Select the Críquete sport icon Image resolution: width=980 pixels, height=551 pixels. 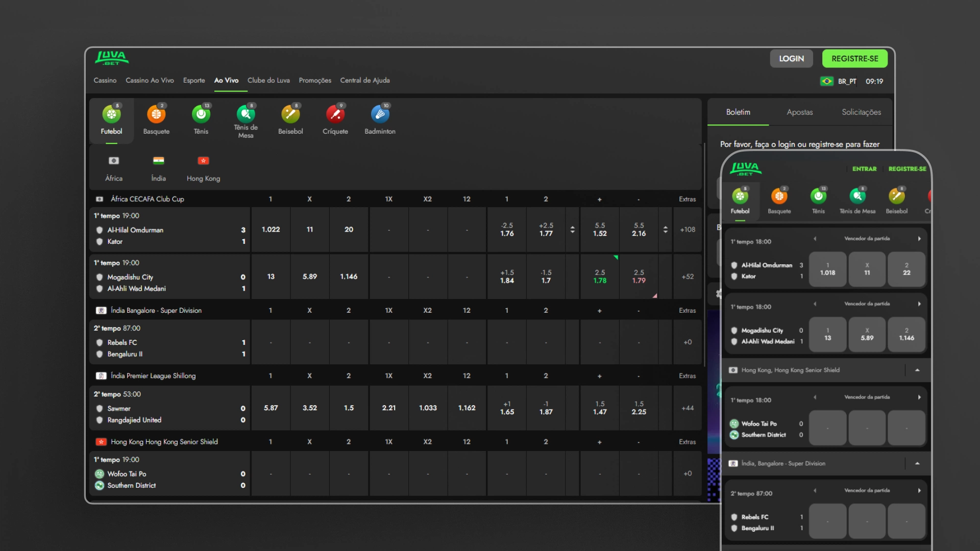click(335, 114)
